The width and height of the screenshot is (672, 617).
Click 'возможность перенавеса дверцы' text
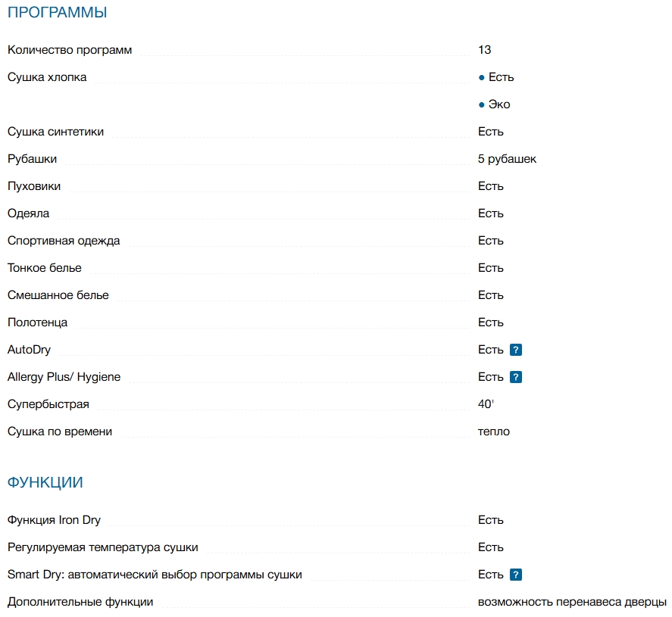(572, 602)
